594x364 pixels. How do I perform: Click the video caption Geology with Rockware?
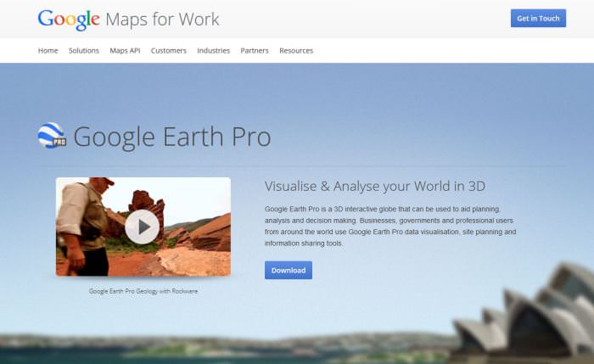coord(143,291)
